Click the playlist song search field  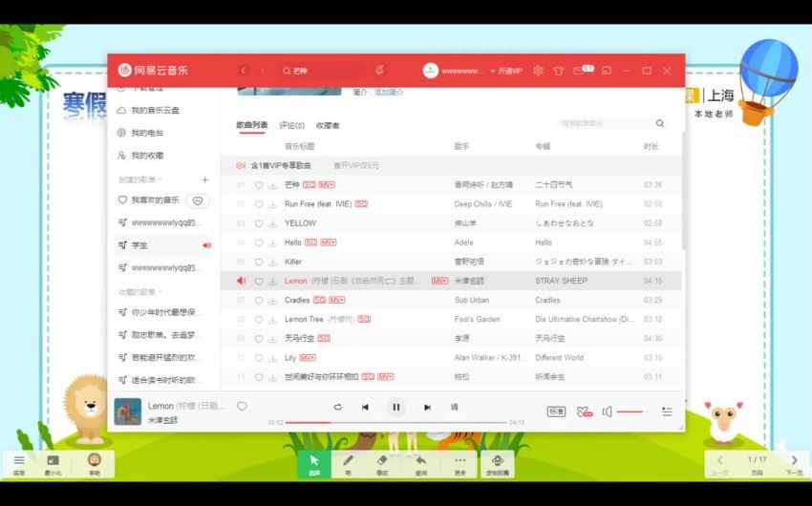click(605, 123)
